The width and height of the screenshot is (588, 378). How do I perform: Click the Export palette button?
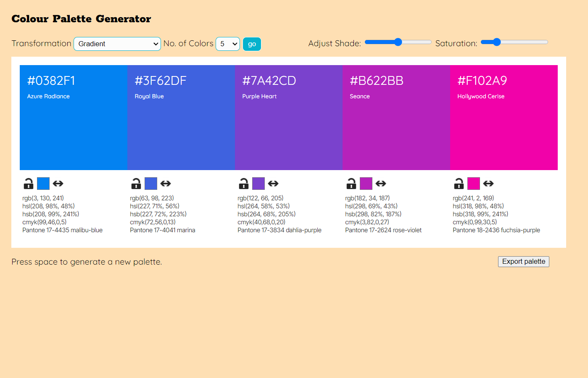click(523, 261)
